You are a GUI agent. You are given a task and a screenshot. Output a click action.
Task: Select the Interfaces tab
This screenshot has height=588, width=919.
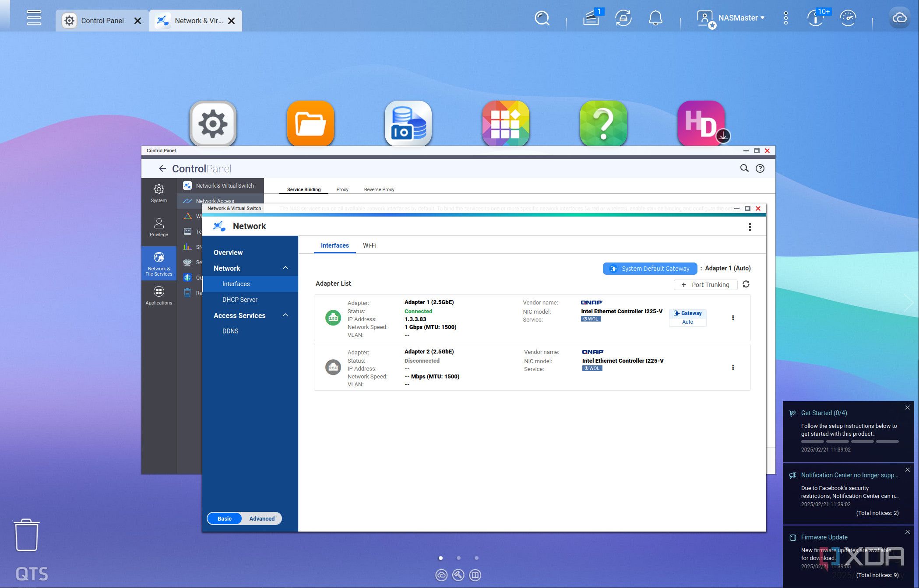[x=335, y=245]
